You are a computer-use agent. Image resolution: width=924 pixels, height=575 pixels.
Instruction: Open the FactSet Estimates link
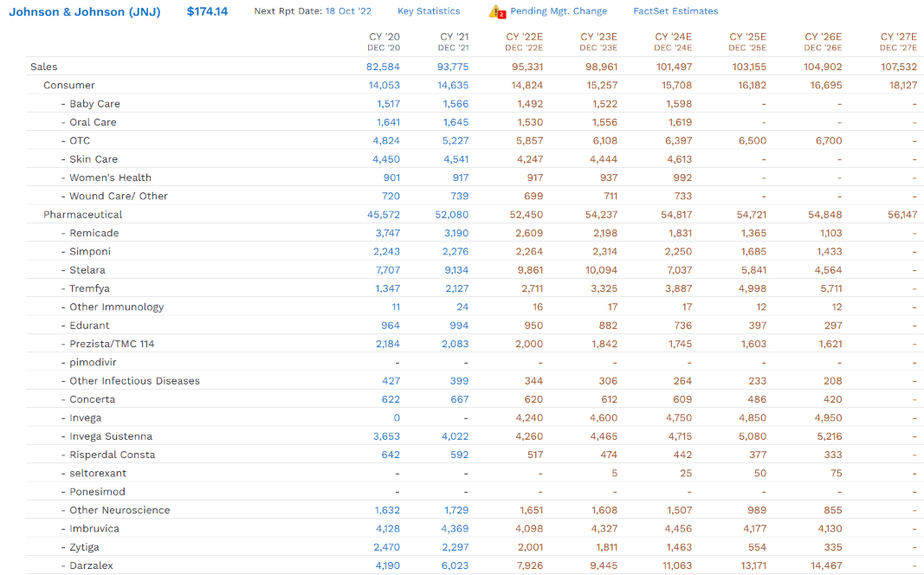click(x=675, y=11)
